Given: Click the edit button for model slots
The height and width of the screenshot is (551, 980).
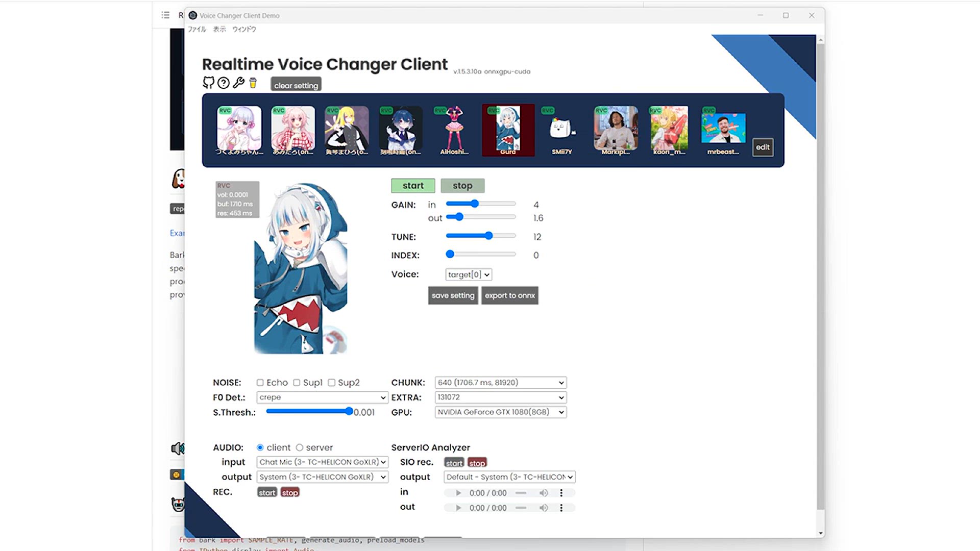Looking at the screenshot, I should coord(763,147).
